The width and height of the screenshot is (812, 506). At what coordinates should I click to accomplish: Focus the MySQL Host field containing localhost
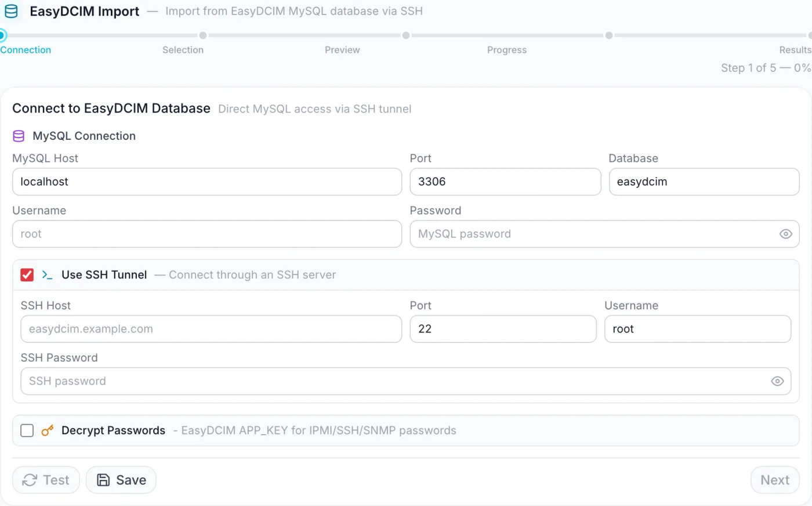coord(207,182)
